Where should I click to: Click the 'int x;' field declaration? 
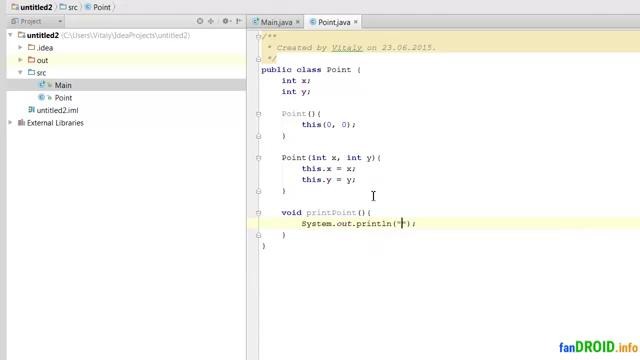click(x=296, y=81)
